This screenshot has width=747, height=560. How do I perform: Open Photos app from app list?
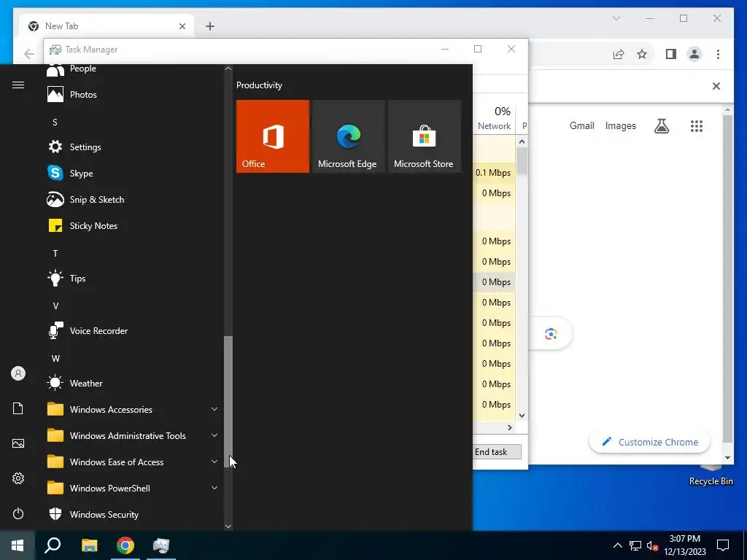[x=131, y=94]
